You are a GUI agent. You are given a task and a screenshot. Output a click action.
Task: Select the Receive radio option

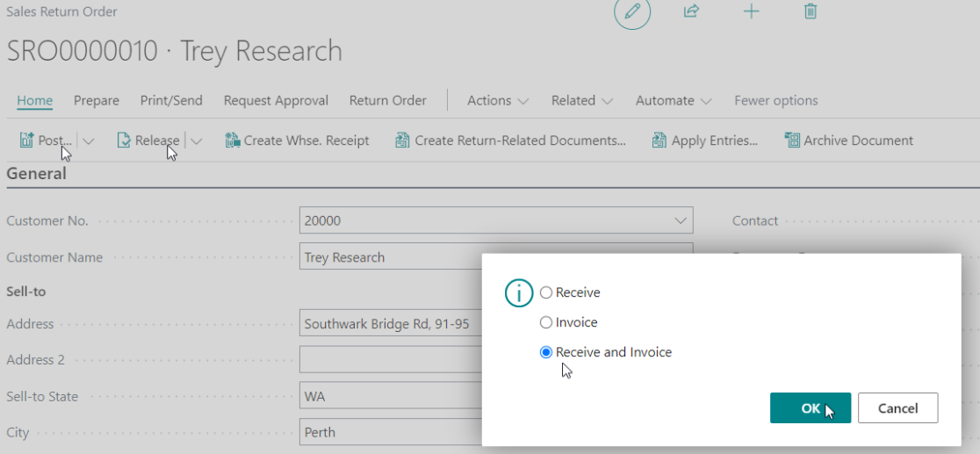[546, 292]
